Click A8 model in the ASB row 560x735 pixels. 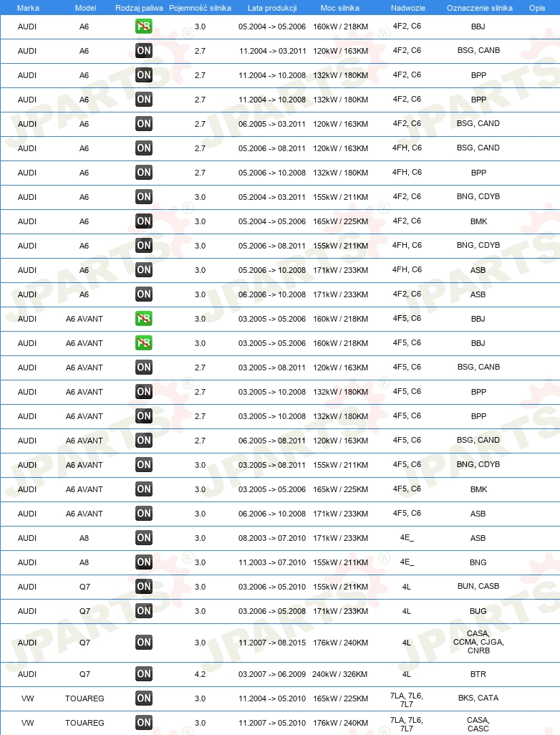point(85,538)
